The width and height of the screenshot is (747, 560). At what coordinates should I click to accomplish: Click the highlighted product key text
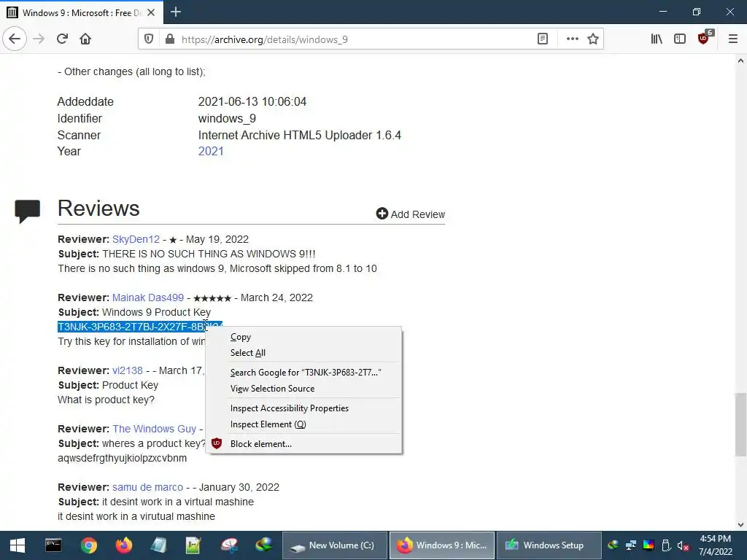coord(131,327)
